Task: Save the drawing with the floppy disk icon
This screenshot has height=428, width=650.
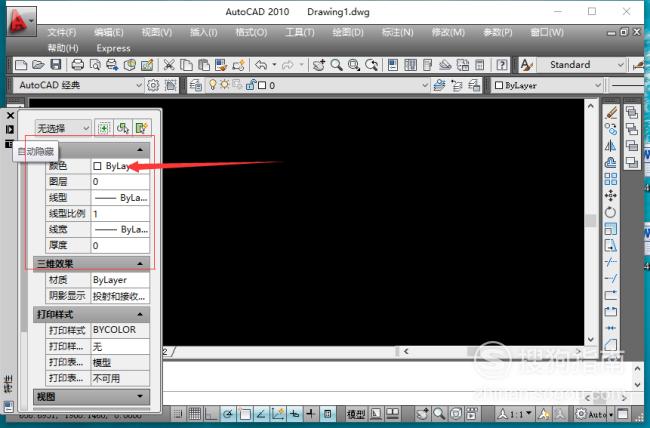Action: pyautogui.click(x=56, y=65)
